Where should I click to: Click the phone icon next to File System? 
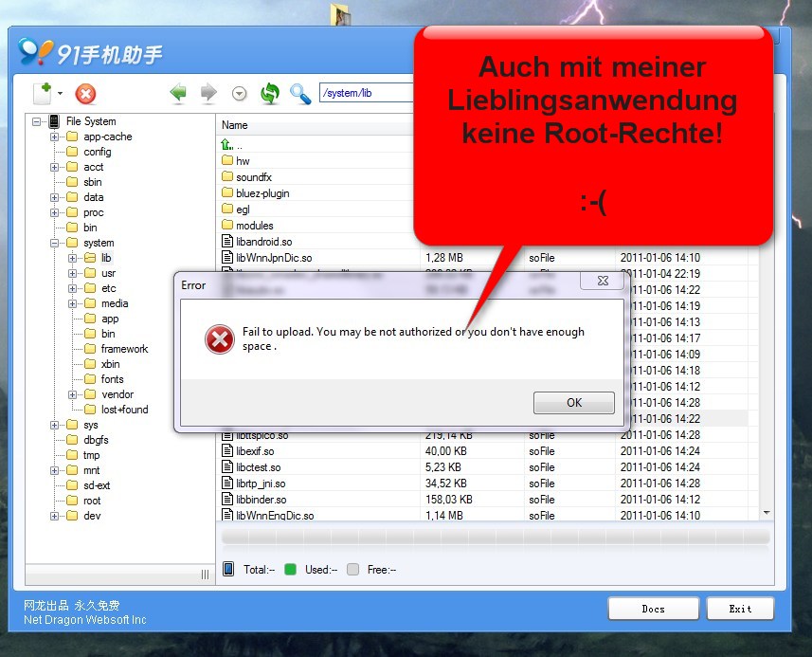coord(54,121)
